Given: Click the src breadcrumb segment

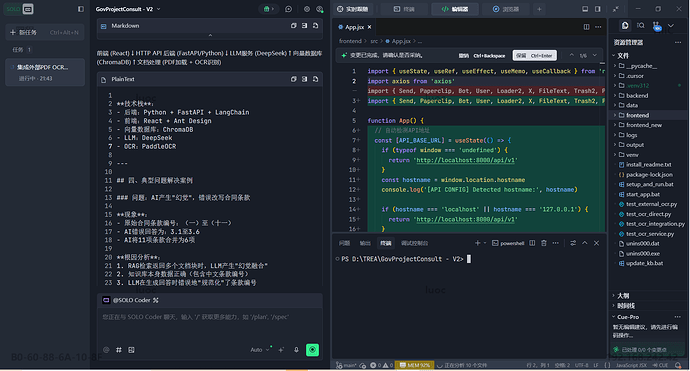Looking at the screenshot, I should pyautogui.click(x=374, y=41).
